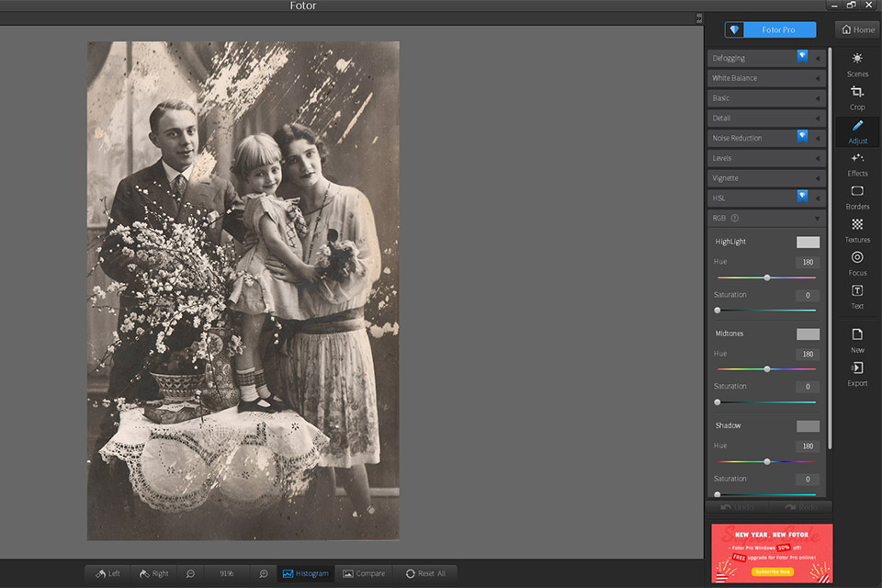Toggle the Histogram display
The image size is (882, 588).
(305, 573)
